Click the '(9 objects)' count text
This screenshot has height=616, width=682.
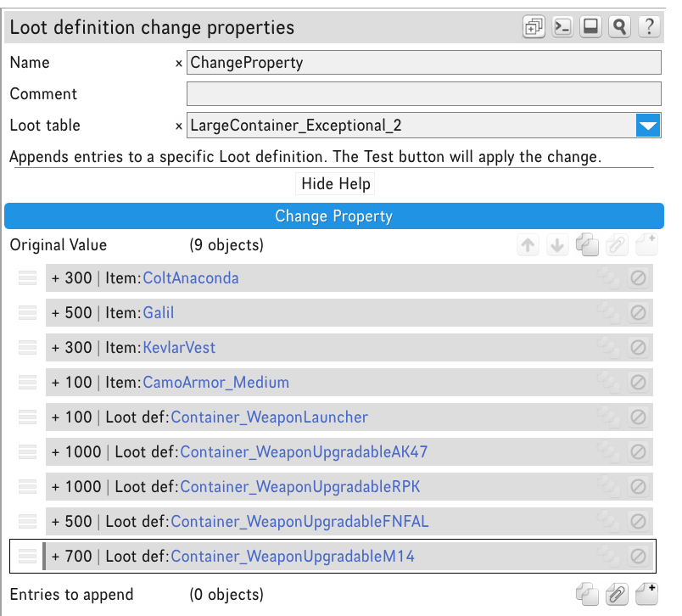tap(226, 245)
